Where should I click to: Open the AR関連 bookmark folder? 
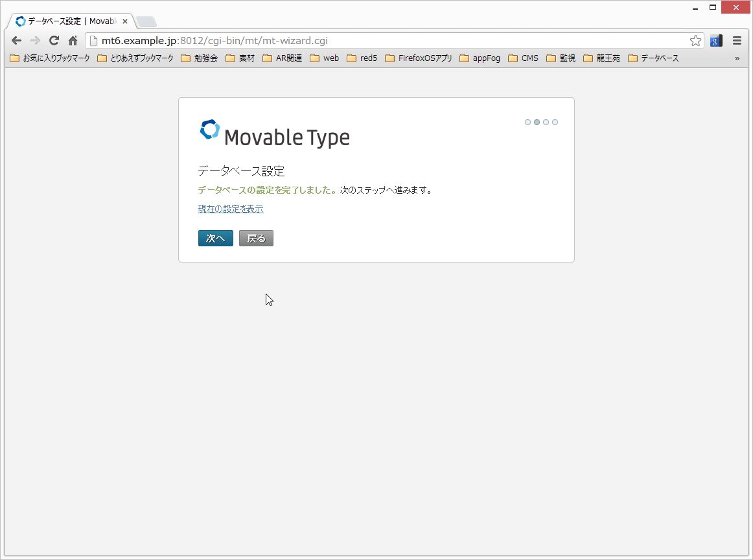(x=283, y=58)
